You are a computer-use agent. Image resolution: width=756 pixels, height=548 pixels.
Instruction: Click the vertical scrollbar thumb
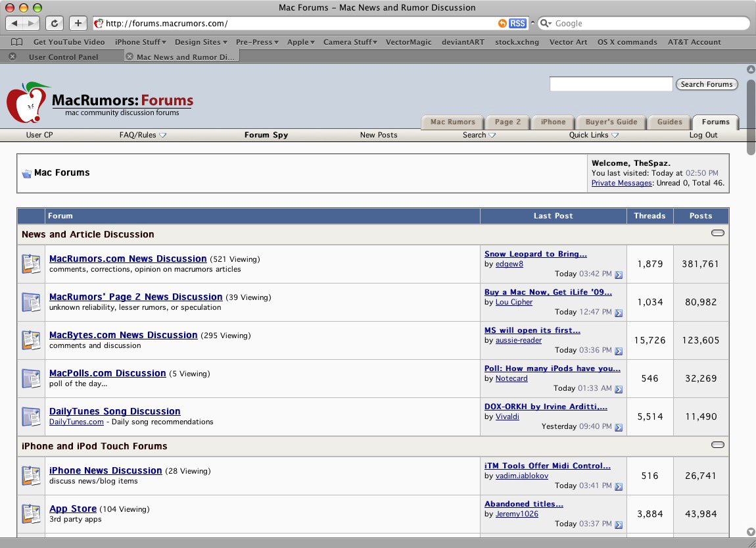pyautogui.click(x=751, y=117)
